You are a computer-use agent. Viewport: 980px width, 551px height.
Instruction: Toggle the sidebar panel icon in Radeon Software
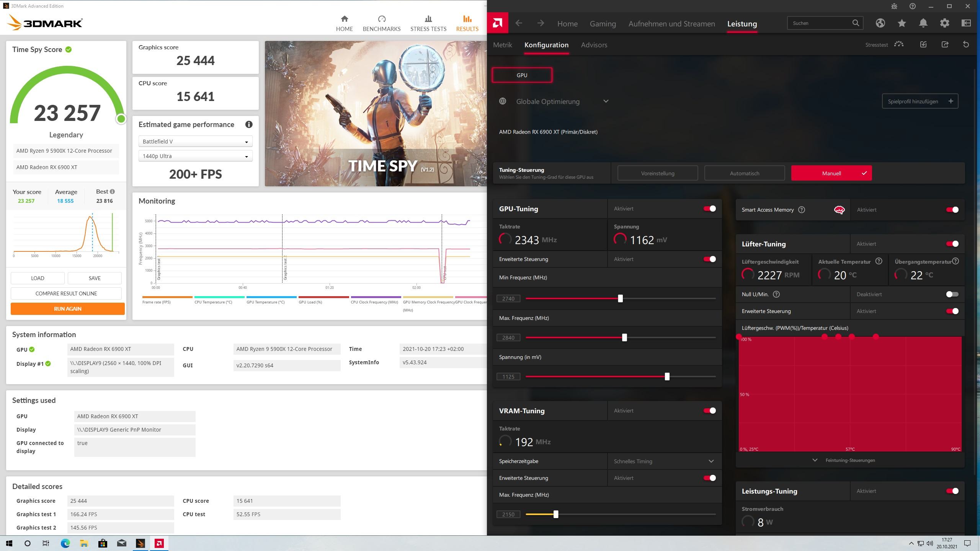966,23
